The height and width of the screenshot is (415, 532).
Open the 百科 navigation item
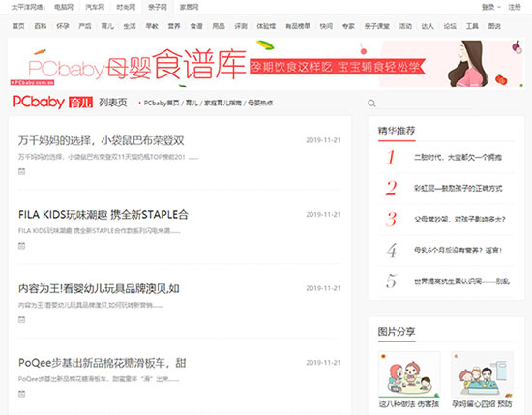[41, 26]
